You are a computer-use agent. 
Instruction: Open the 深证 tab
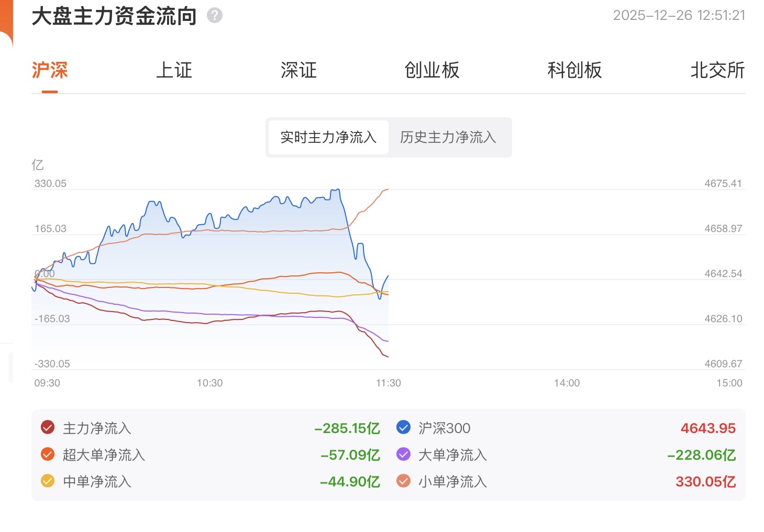[x=298, y=70]
